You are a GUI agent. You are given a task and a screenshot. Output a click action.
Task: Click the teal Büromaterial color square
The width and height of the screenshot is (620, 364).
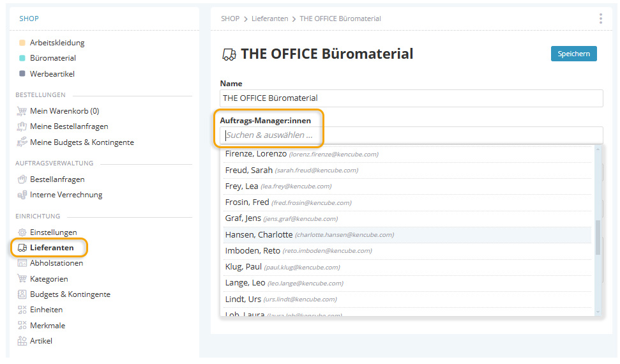point(22,58)
